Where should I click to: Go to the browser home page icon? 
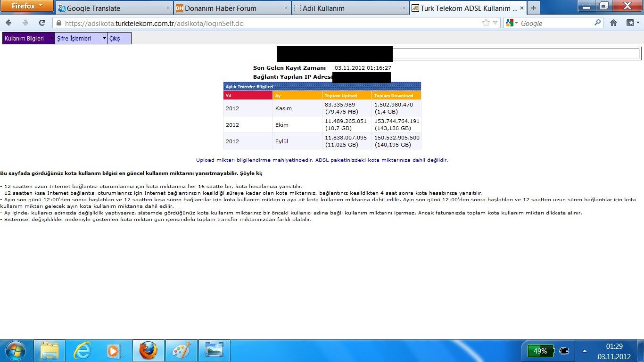pyautogui.click(x=613, y=23)
